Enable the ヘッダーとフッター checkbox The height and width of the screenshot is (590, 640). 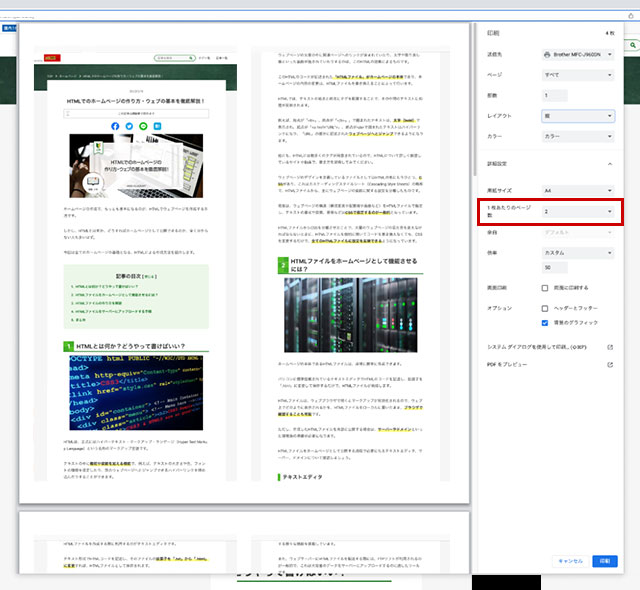[x=544, y=308]
